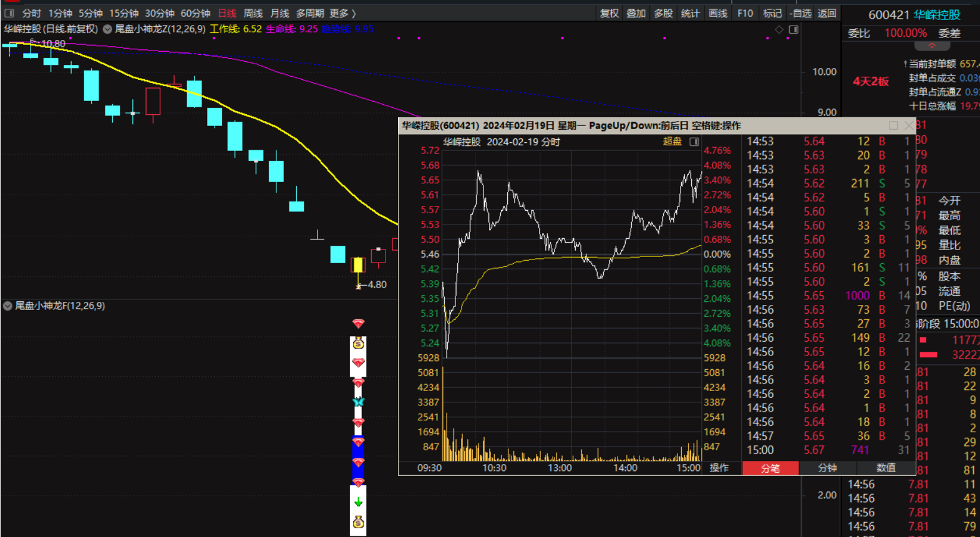This screenshot has height=537, width=980.
Task: Open indicator dropdown for 尾盘小神龙F
Action: pyautogui.click(x=7, y=306)
